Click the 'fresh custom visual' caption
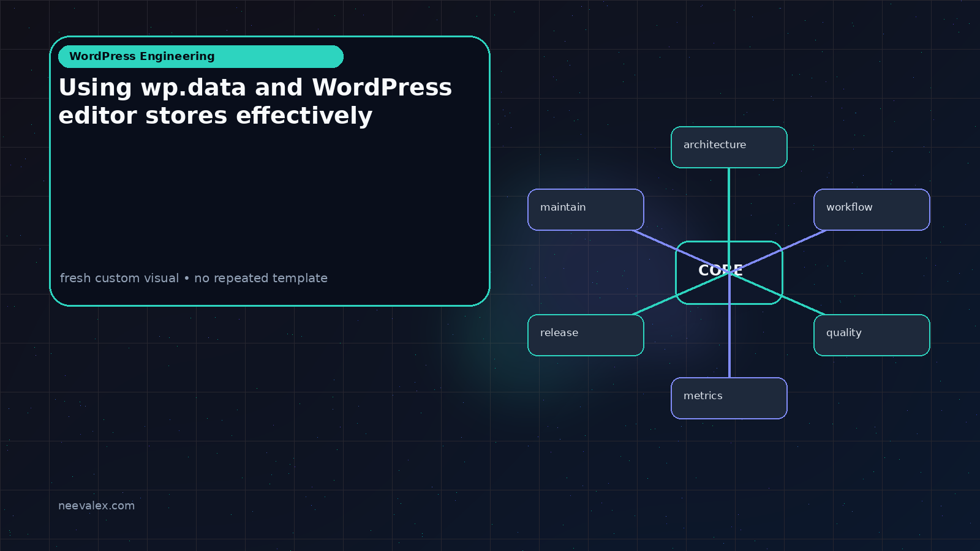 pos(194,278)
